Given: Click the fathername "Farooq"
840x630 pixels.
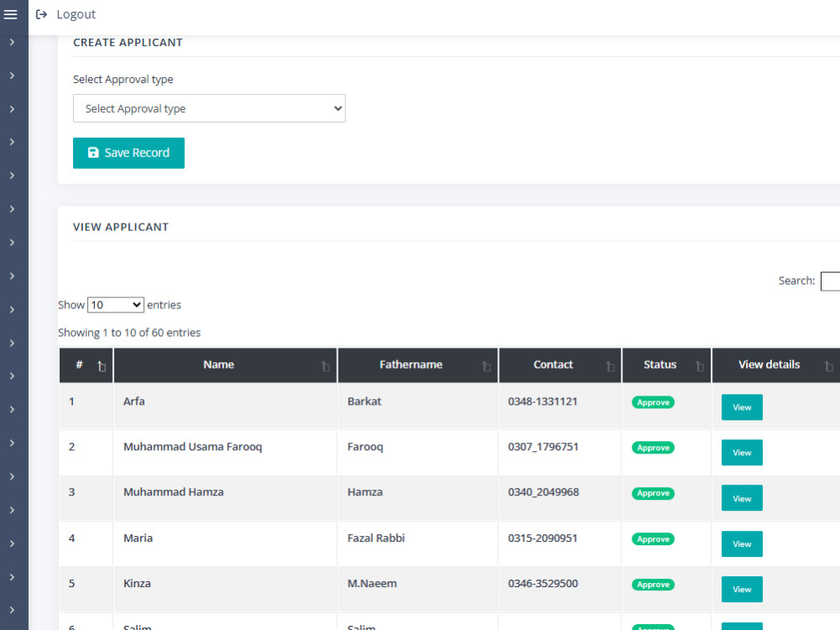Looking at the screenshot, I should tap(365, 447).
